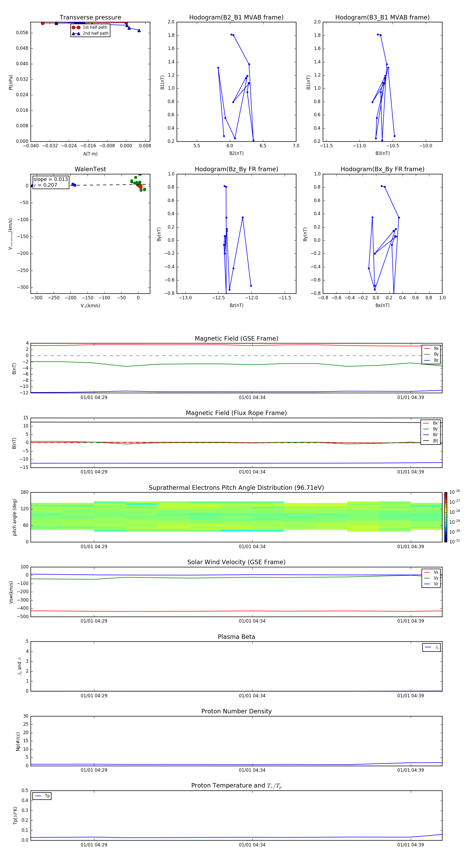
Task: Click the 'Bz' legend entry in GSE field plot
Action: coord(431,360)
